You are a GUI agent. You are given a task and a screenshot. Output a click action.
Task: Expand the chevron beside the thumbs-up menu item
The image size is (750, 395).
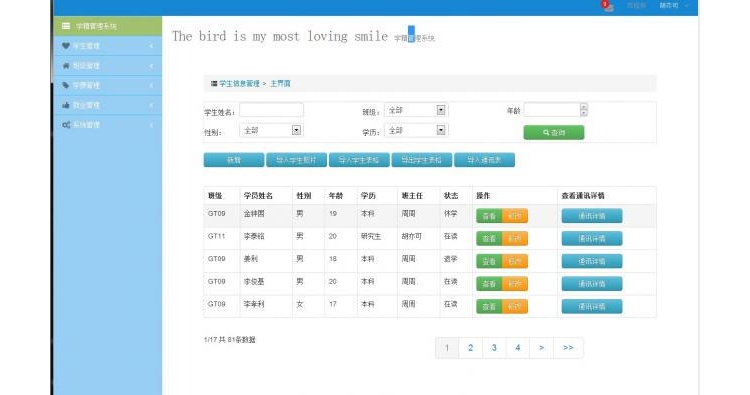click(151, 105)
